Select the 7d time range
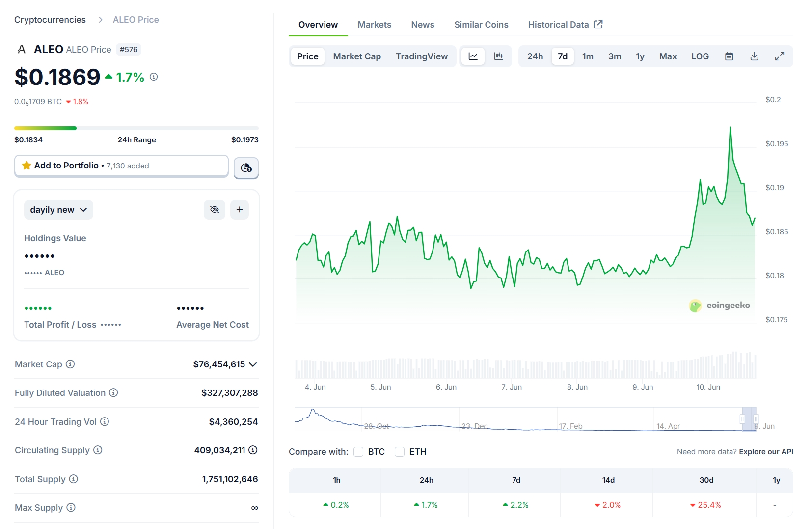This screenshot has height=529, width=812. pos(563,56)
